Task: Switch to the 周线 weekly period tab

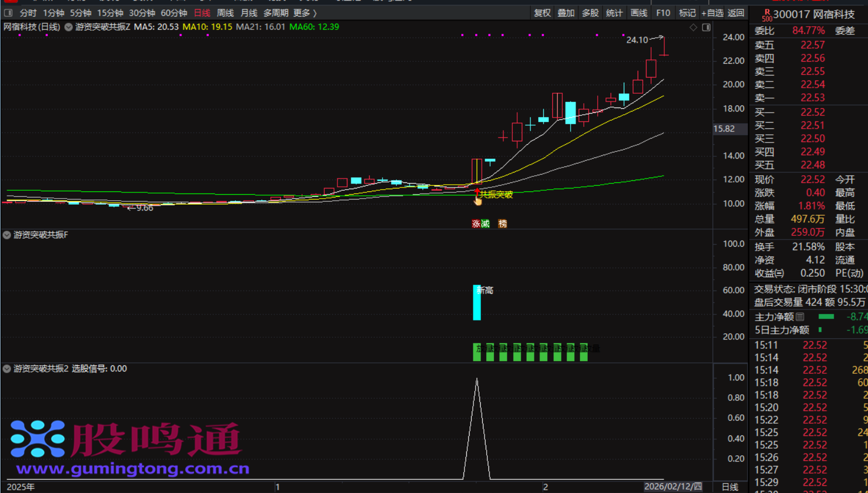Action: [225, 13]
